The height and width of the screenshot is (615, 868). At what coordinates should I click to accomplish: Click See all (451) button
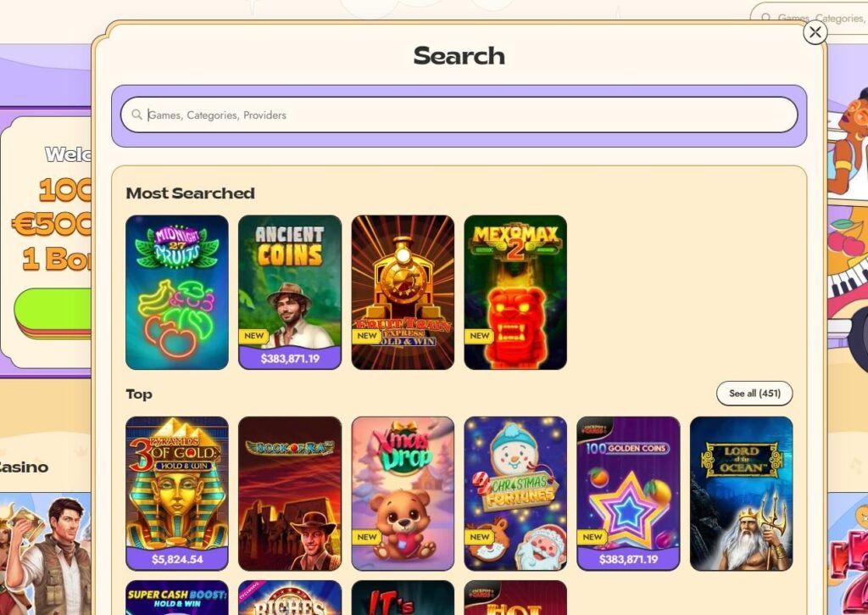754,394
